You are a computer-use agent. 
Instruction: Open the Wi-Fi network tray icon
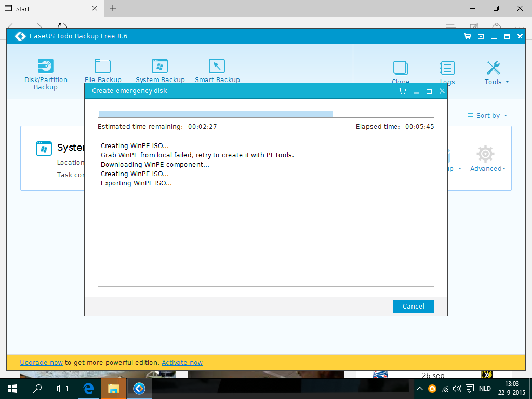445,389
